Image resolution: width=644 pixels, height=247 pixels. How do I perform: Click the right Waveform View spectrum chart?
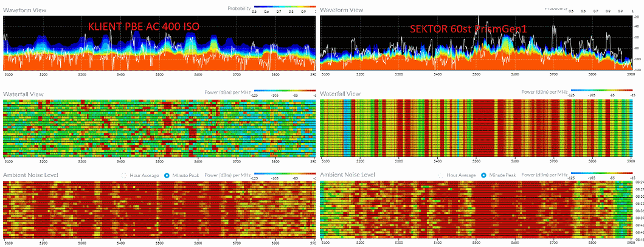point(476,43)
